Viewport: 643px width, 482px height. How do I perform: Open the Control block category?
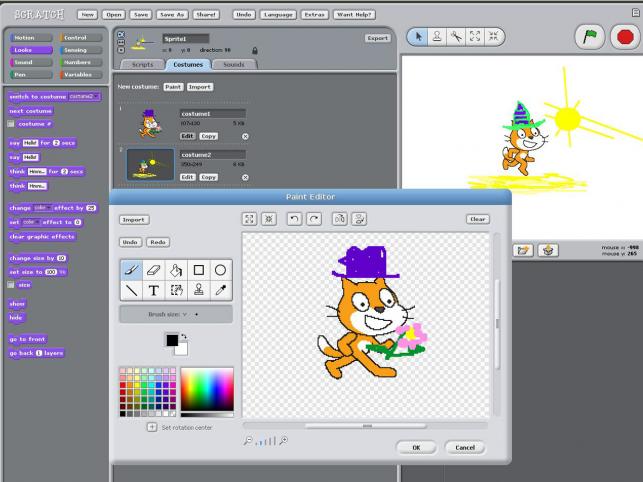click(81, 38)
